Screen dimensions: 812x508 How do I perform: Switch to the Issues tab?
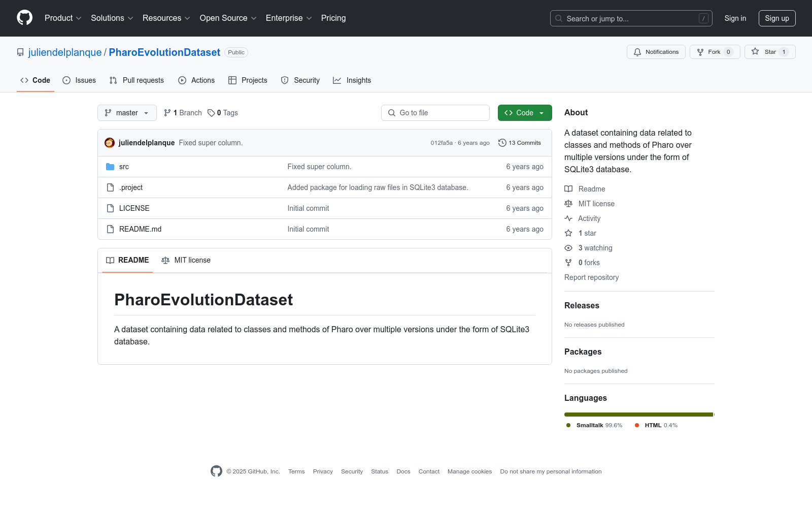(79, 80)
